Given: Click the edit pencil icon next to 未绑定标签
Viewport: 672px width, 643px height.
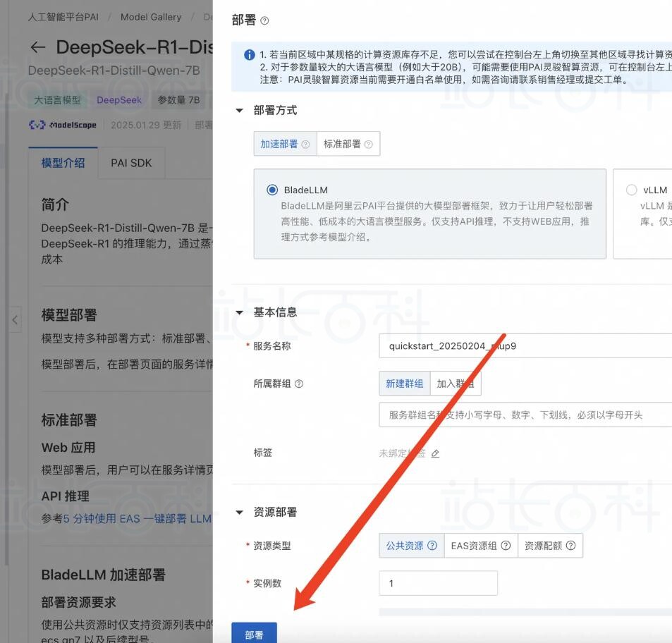Looking at the screenshot, I should tap(435, 453).
